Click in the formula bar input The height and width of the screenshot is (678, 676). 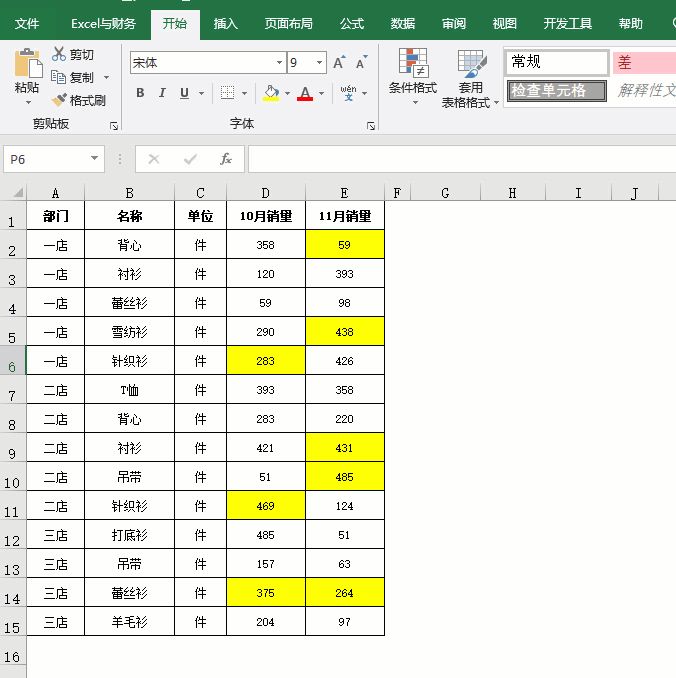click(462, 159)
